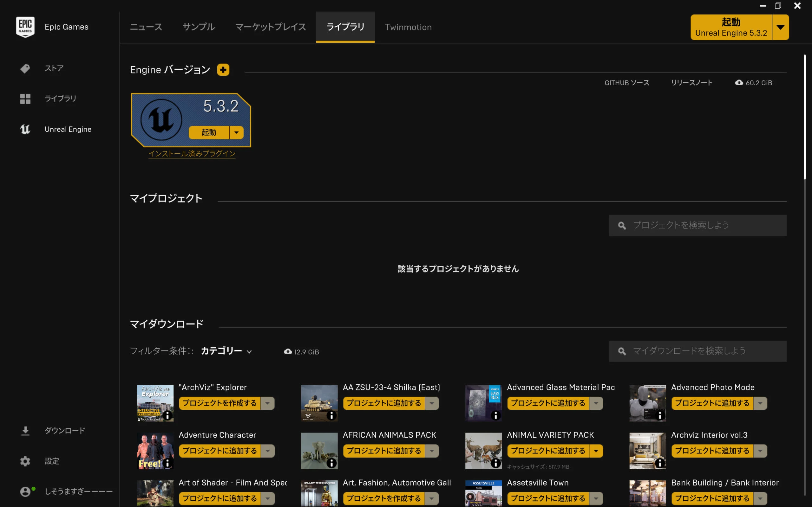Switch to the Twinmotion tab
Screen dimensions: 812x507
[x=408, y=27]
